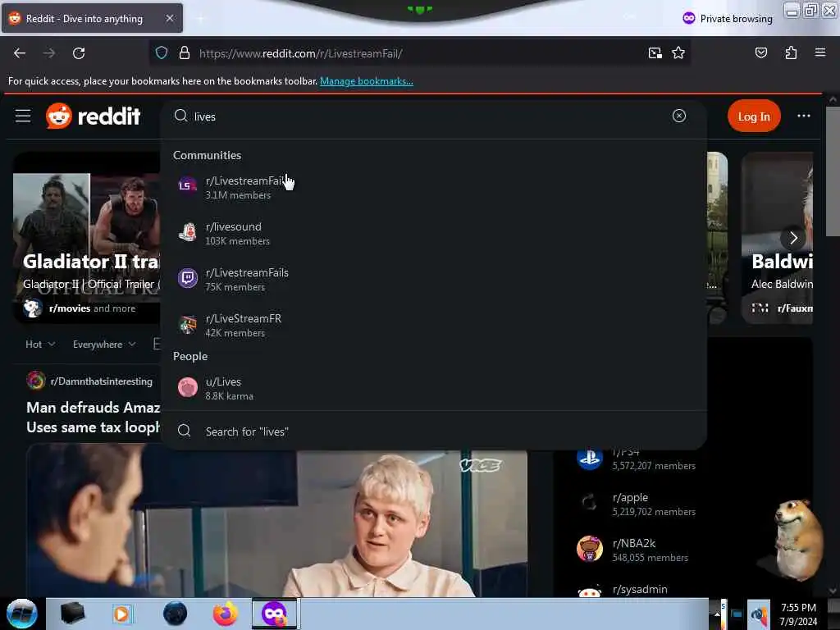Open Firefox from taskbar
840x630 pixels.
click(225, 614)
